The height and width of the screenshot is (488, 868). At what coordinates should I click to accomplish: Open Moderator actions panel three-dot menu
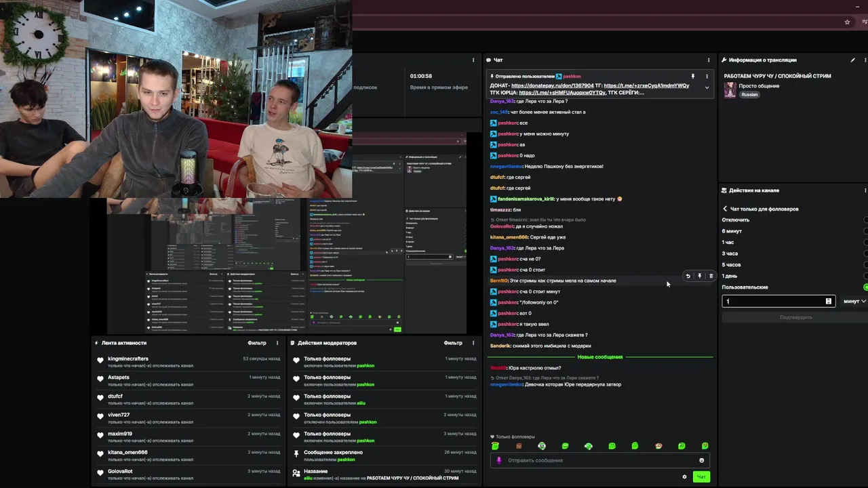click(x=473, y=343)
